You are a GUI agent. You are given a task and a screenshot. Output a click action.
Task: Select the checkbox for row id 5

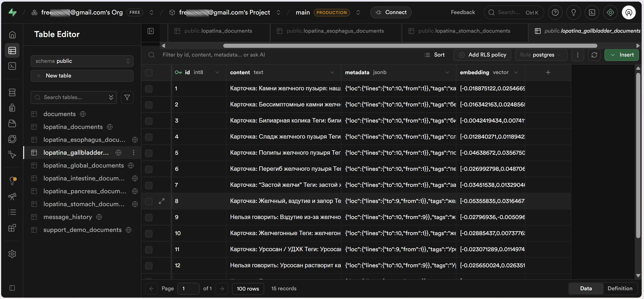(149, 153)
